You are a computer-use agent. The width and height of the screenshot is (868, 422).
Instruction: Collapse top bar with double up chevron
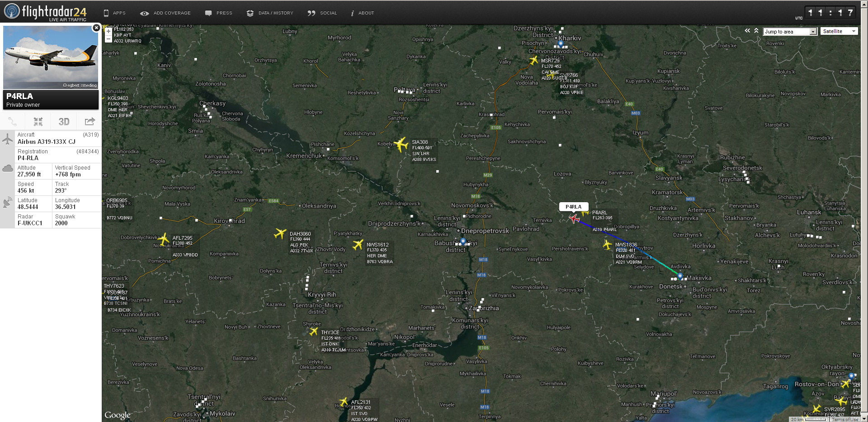[756, 31]
